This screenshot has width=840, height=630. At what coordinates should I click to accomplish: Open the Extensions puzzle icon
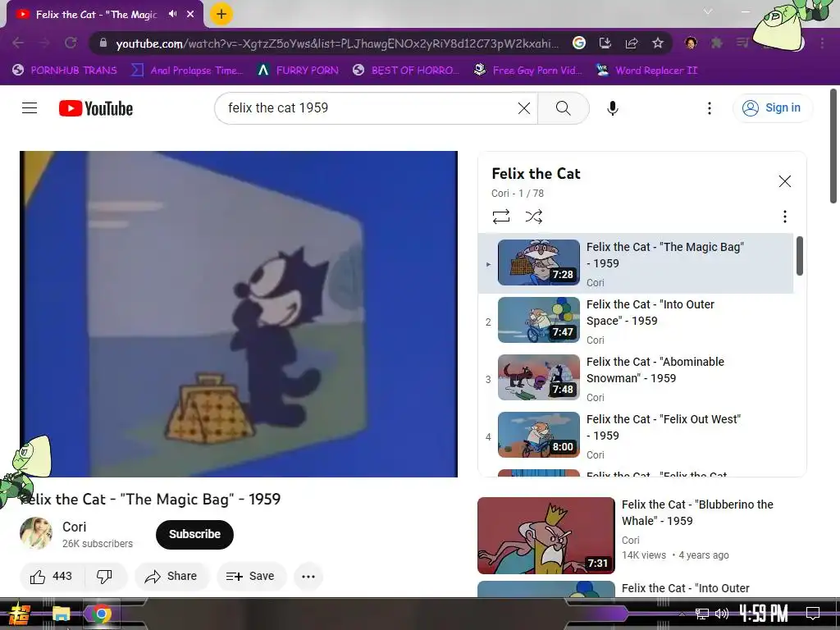point(717,43)
